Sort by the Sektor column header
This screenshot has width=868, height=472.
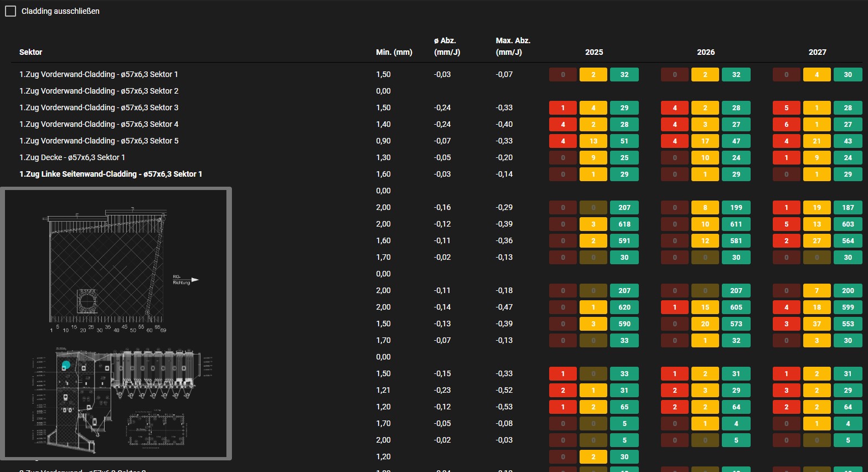(x=30, y=52)
